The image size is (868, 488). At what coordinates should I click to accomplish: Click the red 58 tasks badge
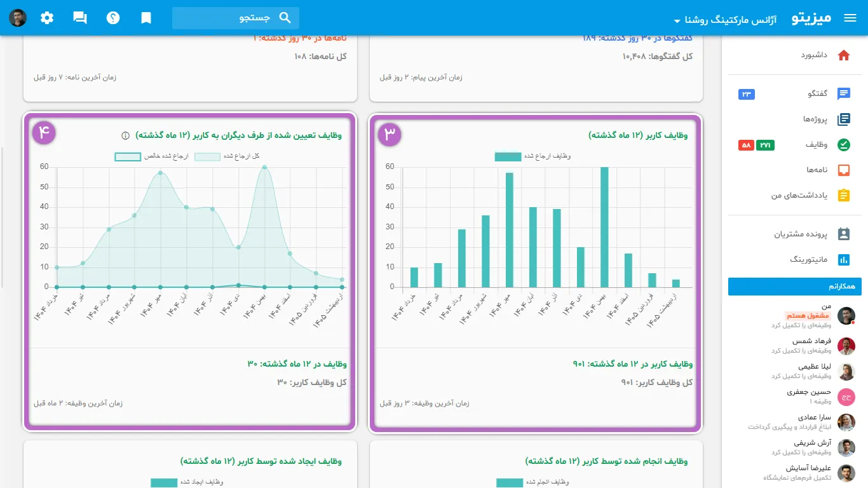[x=746, y=146]
